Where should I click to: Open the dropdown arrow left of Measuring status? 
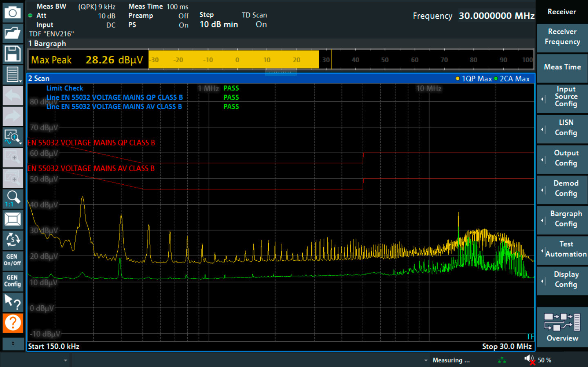pos(426,360)
